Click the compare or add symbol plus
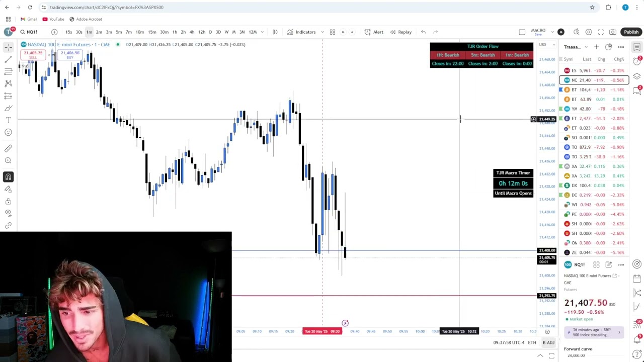644x362 pixels. pos(54,32)
